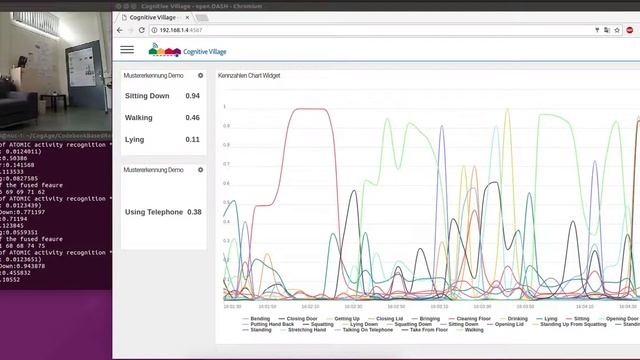Click the top Mustererkennung Demo widget title
640x360 pixels.
153,76
